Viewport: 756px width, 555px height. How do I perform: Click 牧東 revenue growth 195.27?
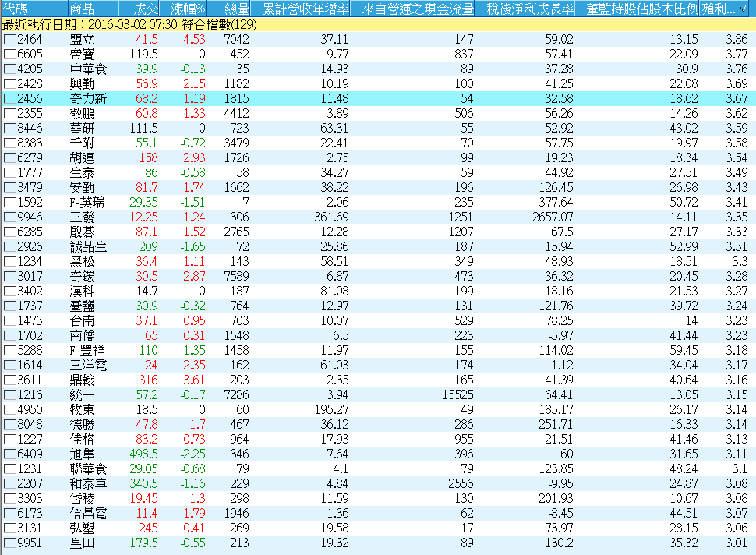click(x=332, y=410)
